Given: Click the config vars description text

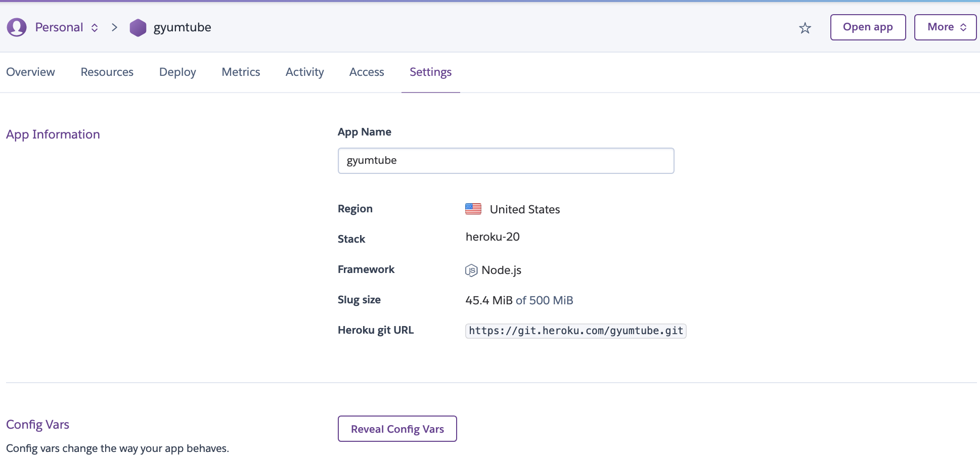Looking at the screenshot, I should click(117, 448).
